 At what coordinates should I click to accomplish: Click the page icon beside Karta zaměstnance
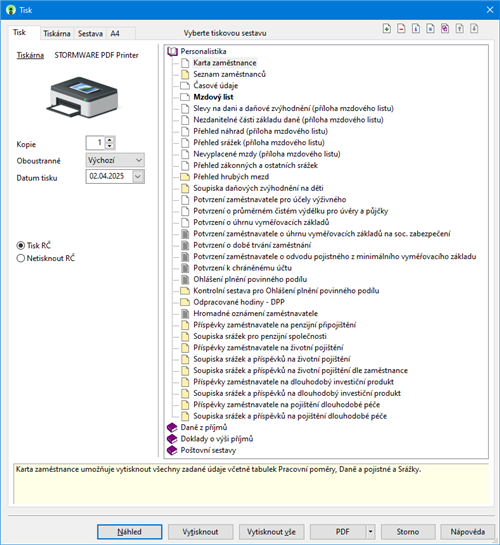click(x=185, y=63)
